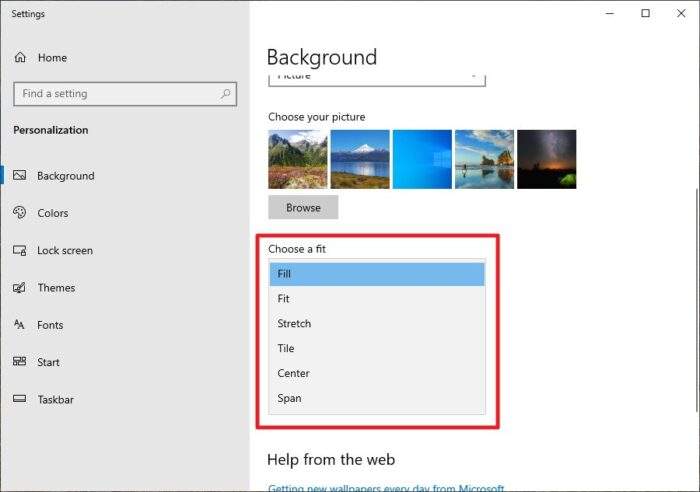Click the Lock screen icon
Viewport: 700px width, 492px height.
[20, 250]
